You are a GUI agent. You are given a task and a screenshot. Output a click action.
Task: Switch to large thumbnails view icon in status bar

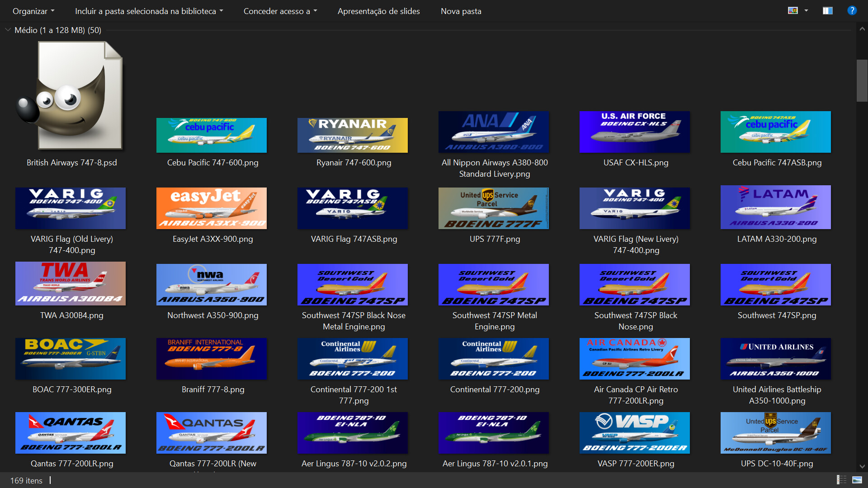pyautogui.click(x=857, y=480)
